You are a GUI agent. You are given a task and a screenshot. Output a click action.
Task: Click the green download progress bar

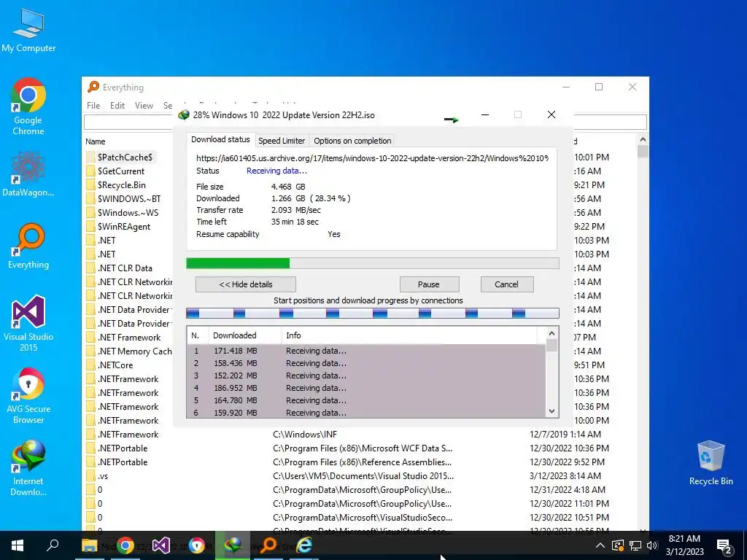pos(372,263)
